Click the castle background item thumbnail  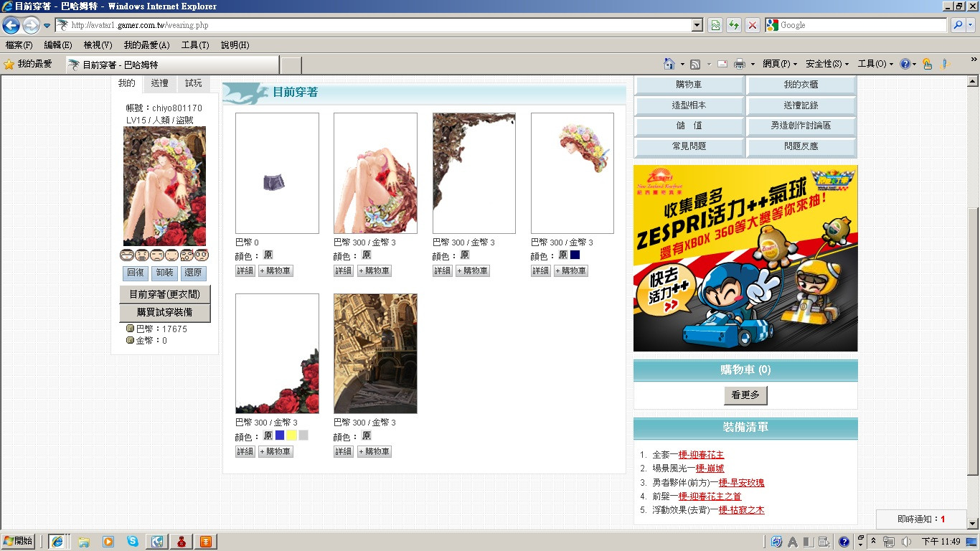point(375,353)
